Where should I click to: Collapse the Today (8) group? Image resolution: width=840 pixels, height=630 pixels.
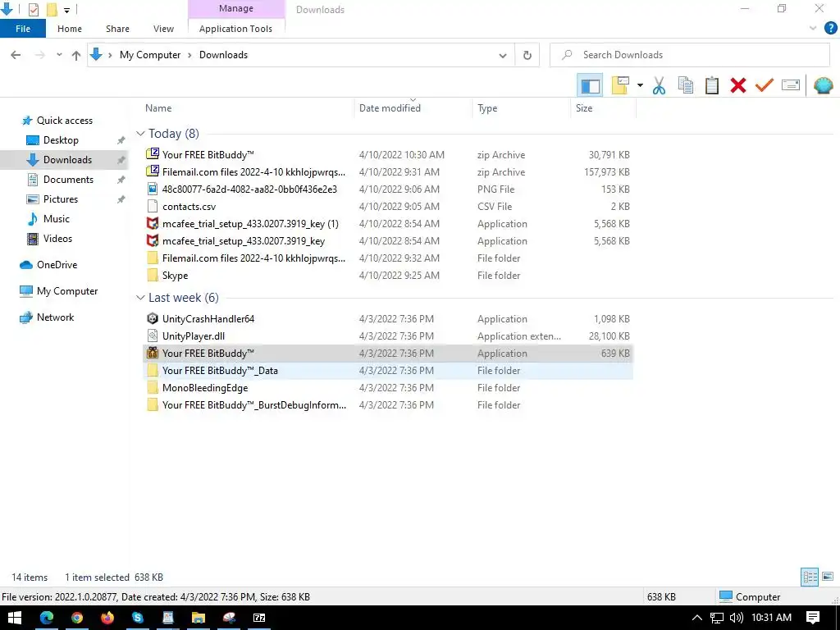pyautogui.click(x=140, y=134)
